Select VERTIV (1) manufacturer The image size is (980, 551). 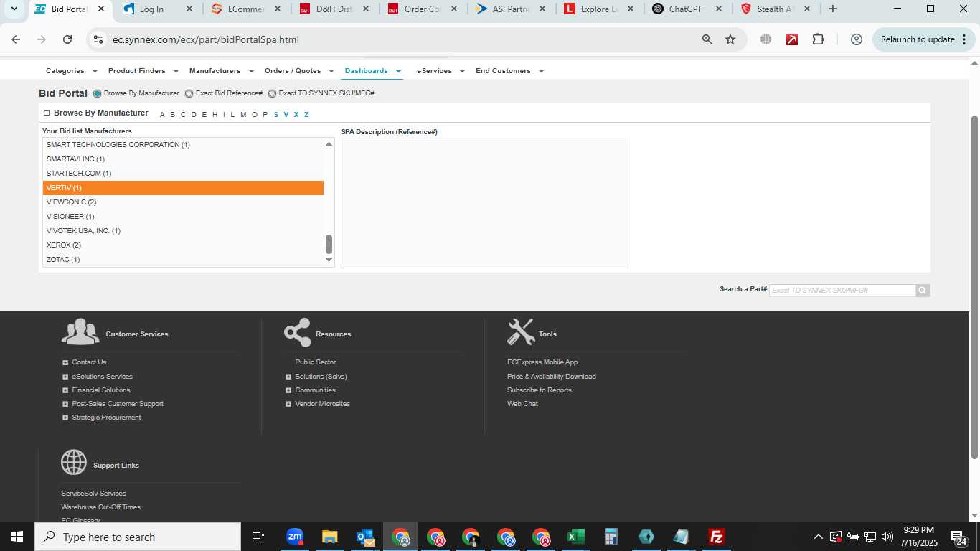[183, 188]
